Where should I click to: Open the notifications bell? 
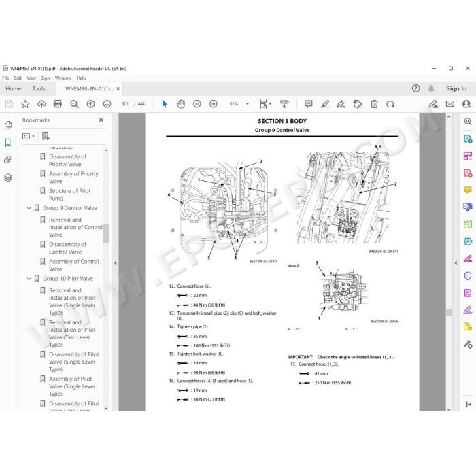[431, 88]
